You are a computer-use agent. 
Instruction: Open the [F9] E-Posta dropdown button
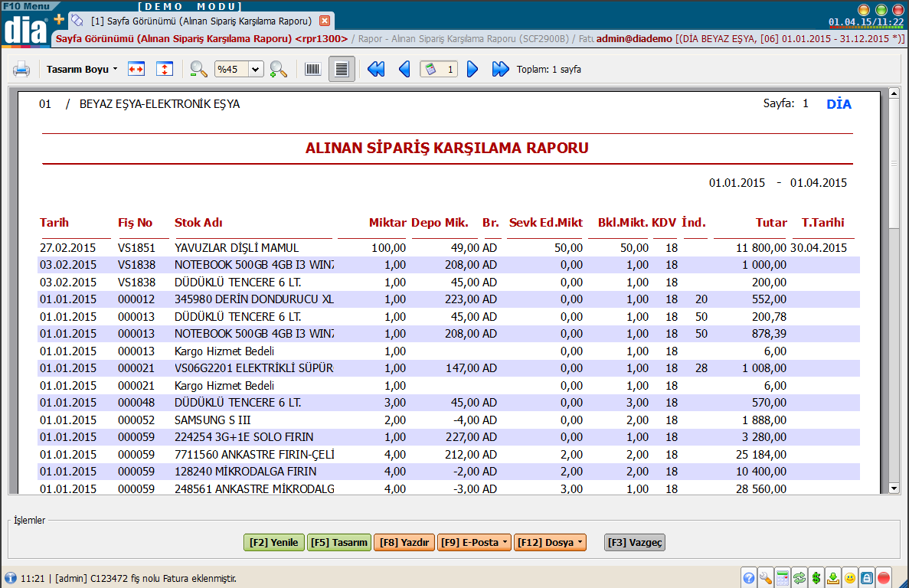point(474,542)
